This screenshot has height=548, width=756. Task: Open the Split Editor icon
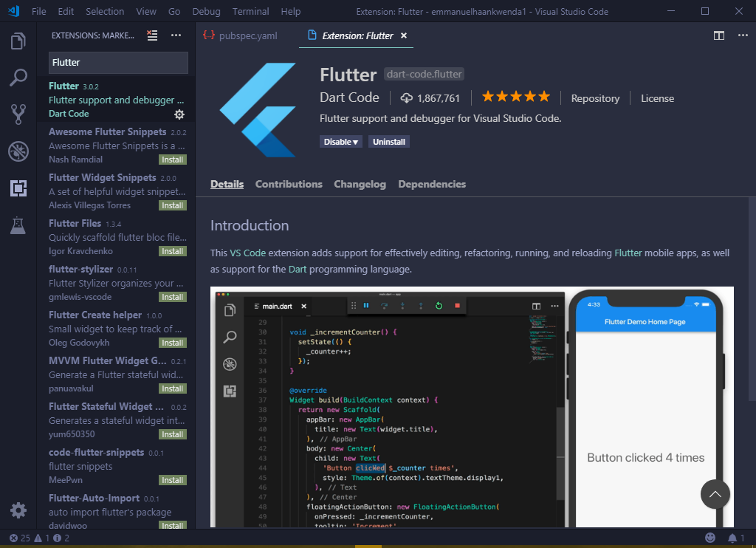[x=719, y=34]
